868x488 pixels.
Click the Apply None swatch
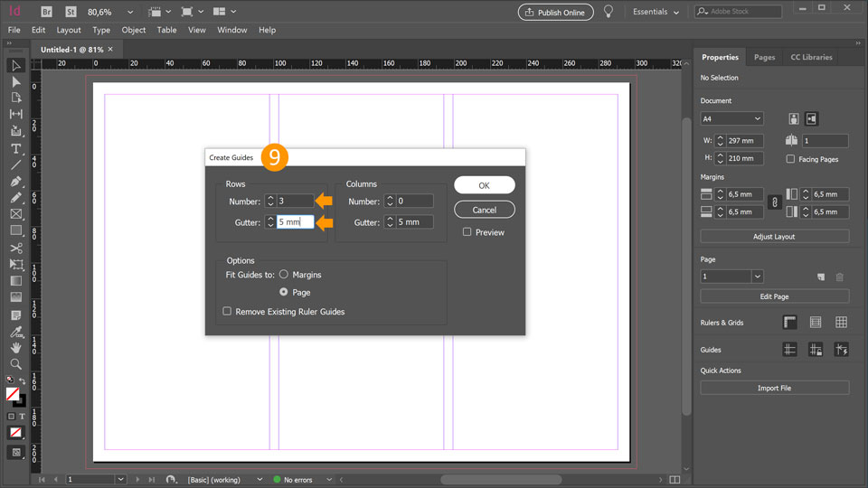coord(16,433)
